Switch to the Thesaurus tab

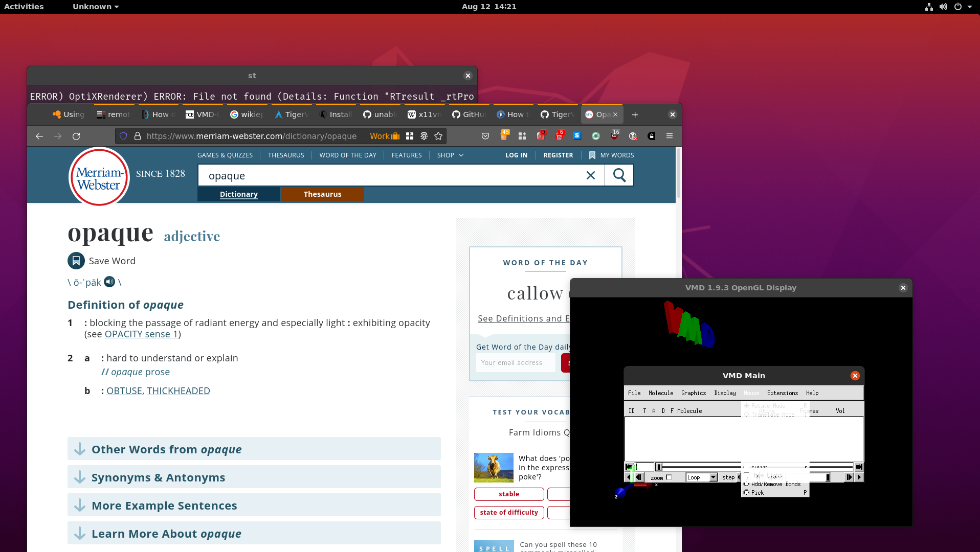pos(322,194)
